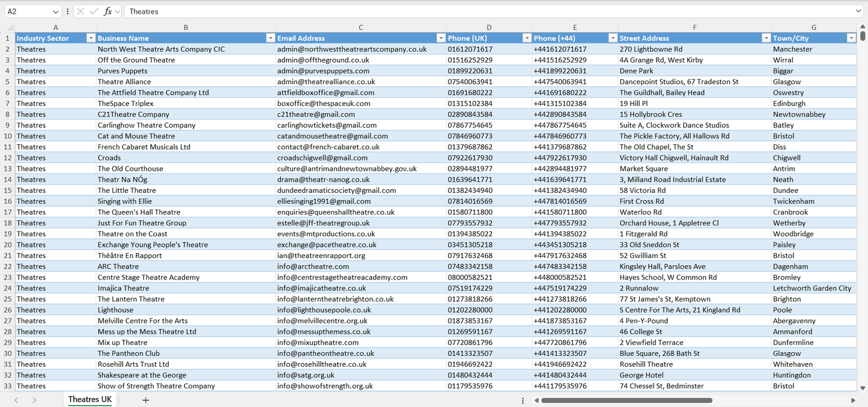Screen dimensions: 868x407
Task: Select cell 'North West Theatre Arts Company CIC'
Action: click(186, 49)
